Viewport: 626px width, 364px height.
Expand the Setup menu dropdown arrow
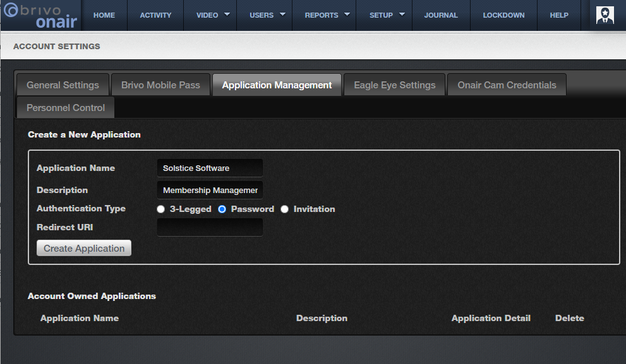tap(402, 15)
